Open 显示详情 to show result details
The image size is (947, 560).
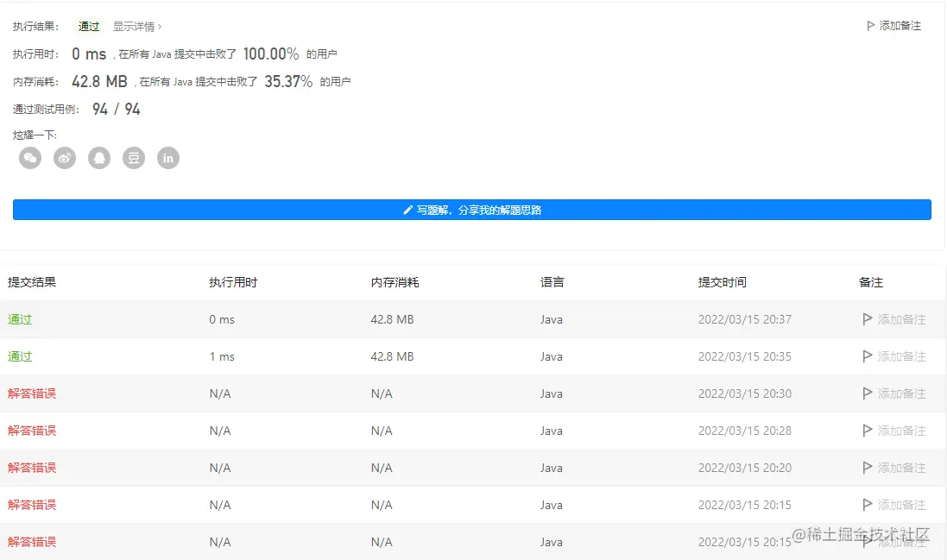137,27
